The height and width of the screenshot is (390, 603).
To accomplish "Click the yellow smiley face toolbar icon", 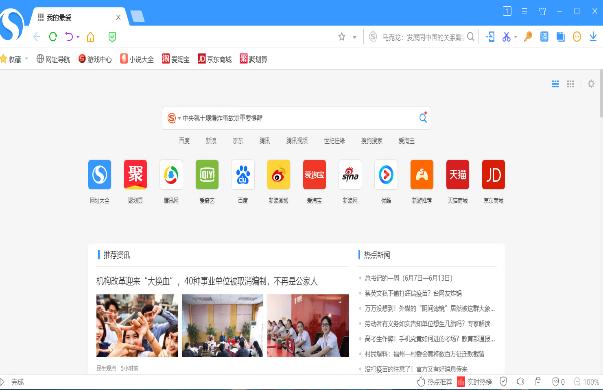I will point(577,37).
